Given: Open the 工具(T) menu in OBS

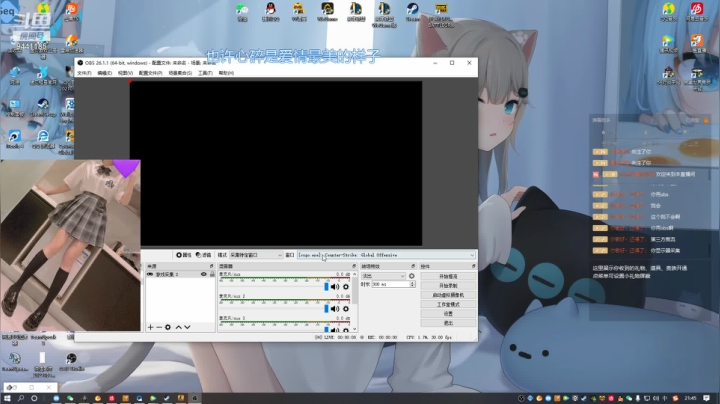Looking at the screenshot, I should pos(205,73).
